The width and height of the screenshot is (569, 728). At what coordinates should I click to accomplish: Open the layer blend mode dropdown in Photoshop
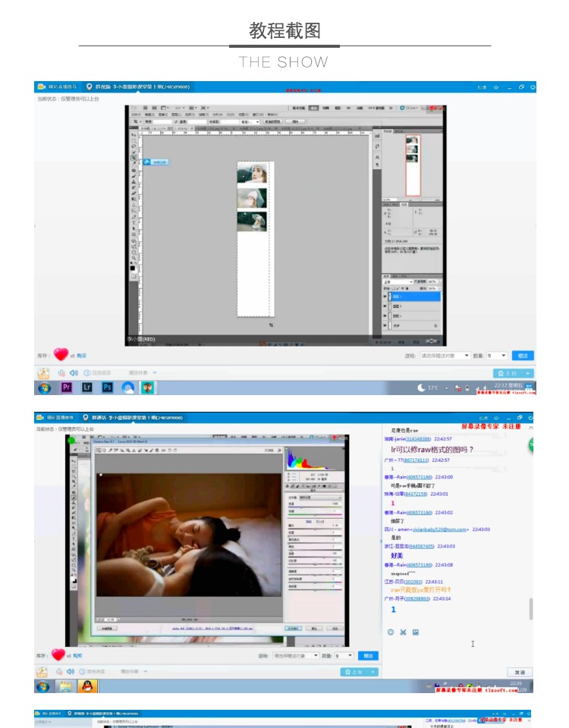coord(398,282)
